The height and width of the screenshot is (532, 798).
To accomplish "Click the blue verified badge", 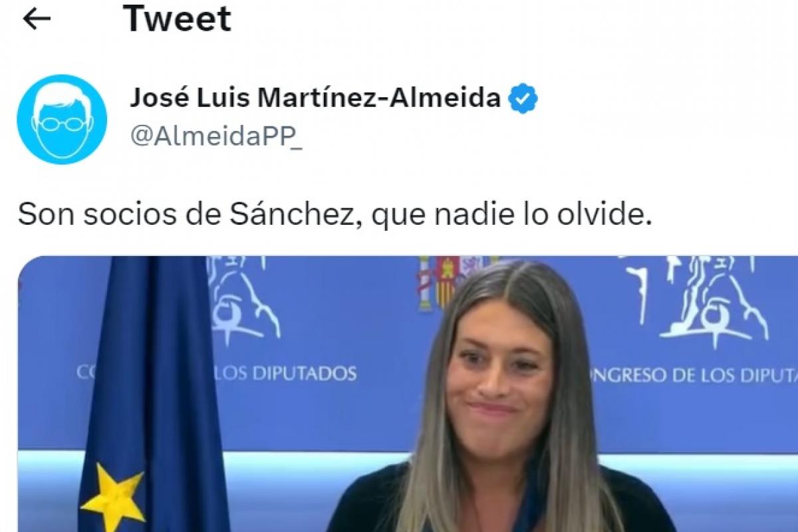I will (523, 98).
